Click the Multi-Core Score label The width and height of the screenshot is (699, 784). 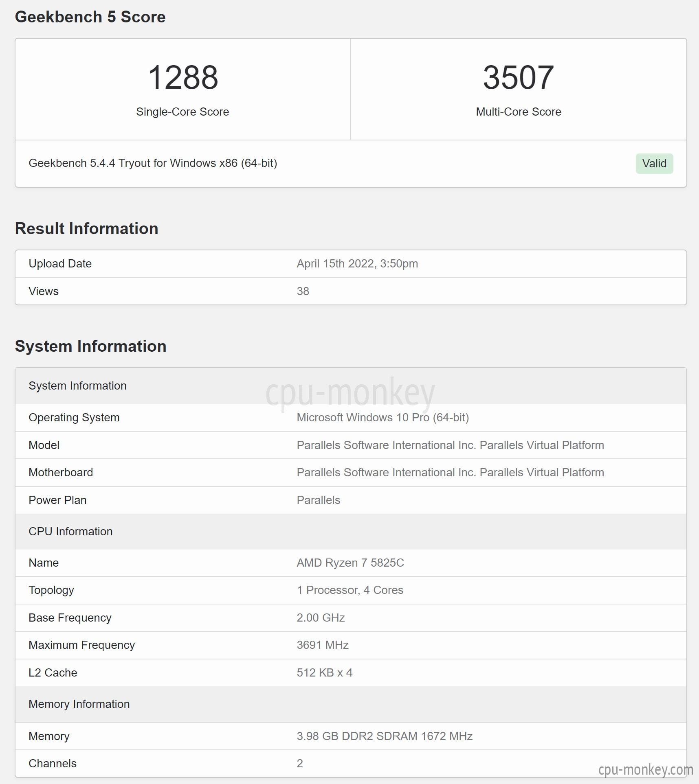(519, 112)
